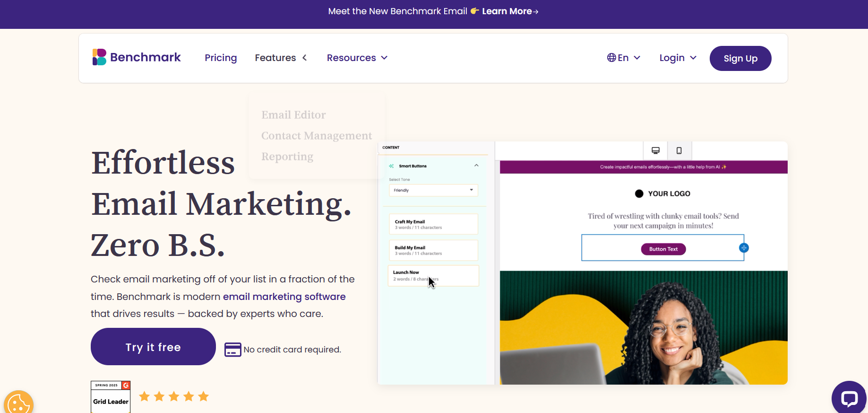
Task: Click the Sign Up button
Action: (740, 58)
